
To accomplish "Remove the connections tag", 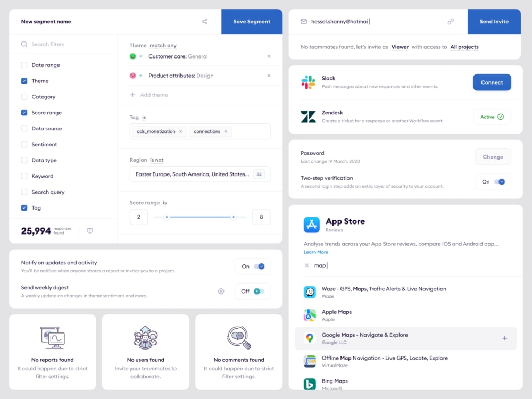I will click(226, 131).
